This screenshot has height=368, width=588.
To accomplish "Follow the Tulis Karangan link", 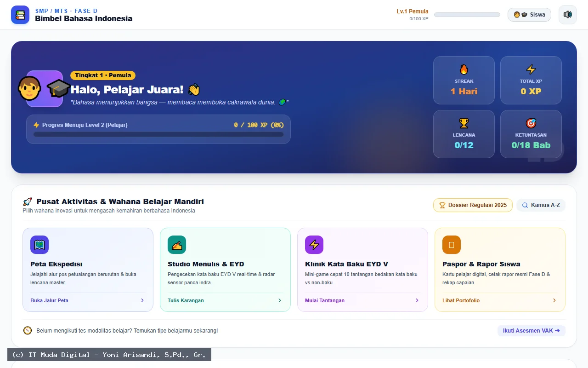I will pyautogui.click(x=186, y=300).
